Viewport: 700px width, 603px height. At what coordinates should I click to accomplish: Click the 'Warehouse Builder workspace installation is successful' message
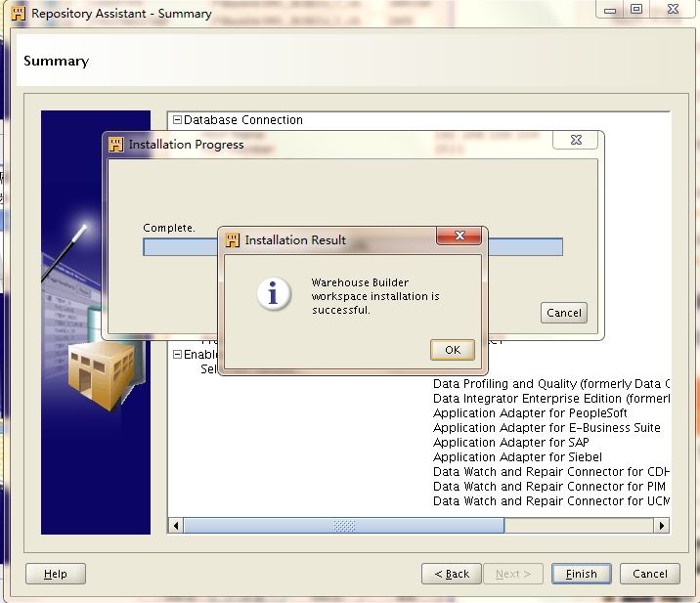(375, 296)
